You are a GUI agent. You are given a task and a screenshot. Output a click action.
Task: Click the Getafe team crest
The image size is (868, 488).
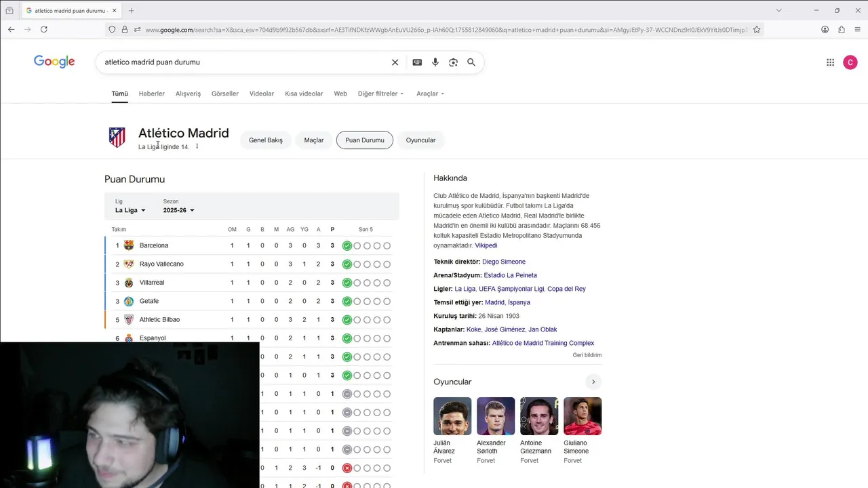129,301
